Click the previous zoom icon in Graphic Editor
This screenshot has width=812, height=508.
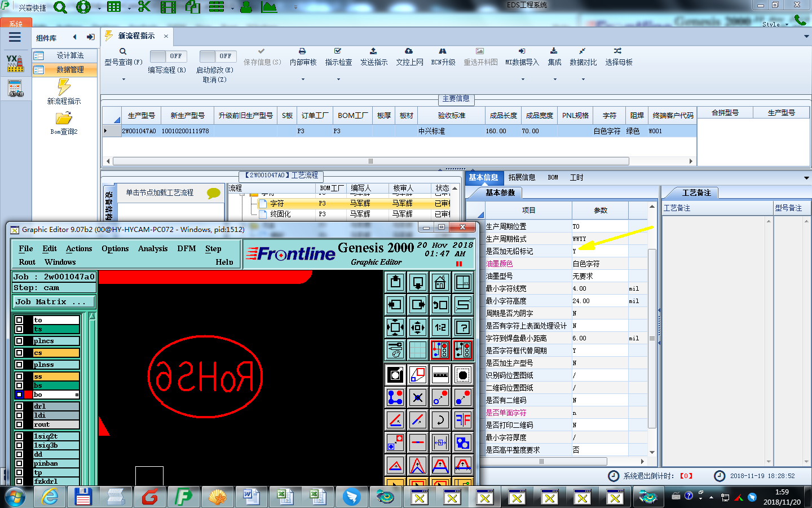click(x=440, y=305)
